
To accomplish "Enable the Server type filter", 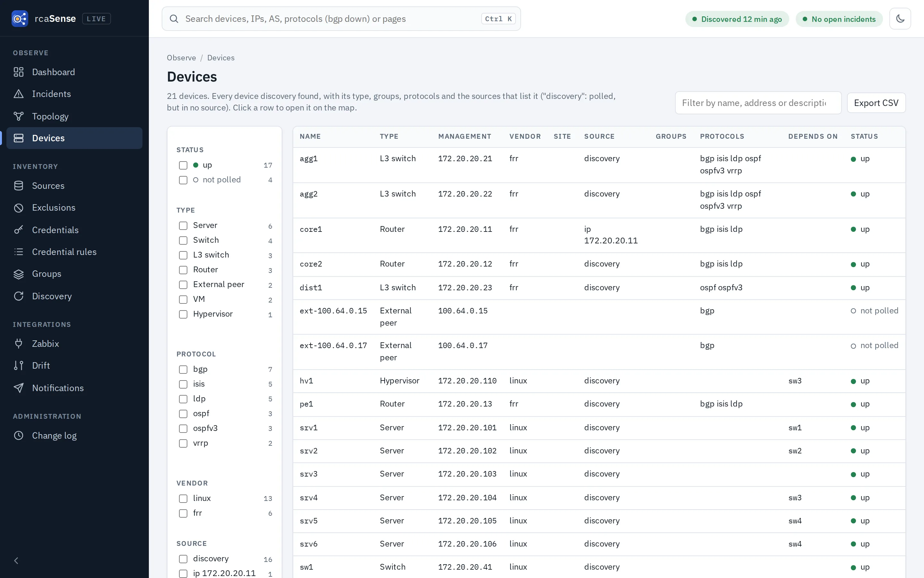I will (183, 225).
